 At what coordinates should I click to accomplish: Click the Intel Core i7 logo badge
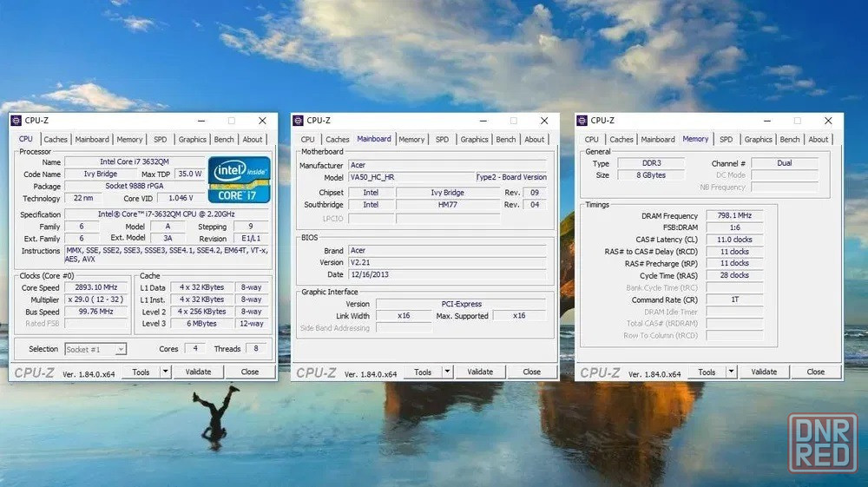click(240, 180)
